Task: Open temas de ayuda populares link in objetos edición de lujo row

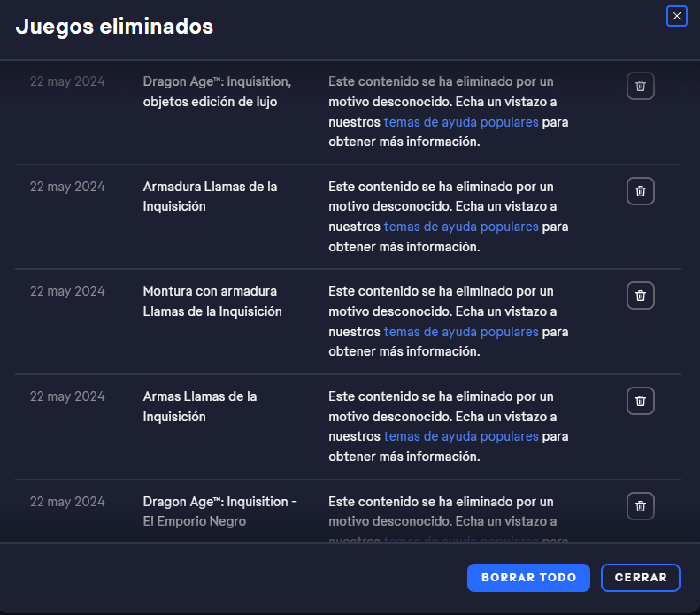Action: click(460, 122)
